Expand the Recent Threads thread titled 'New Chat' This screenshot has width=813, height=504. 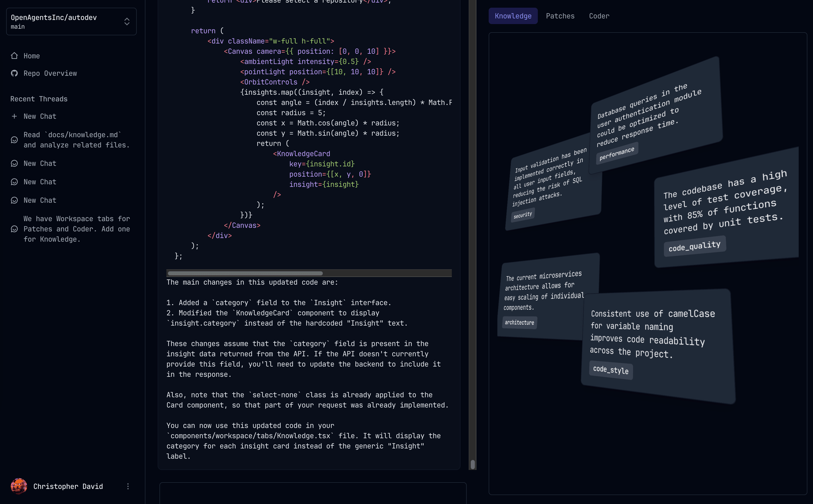[x=39, y=163]
